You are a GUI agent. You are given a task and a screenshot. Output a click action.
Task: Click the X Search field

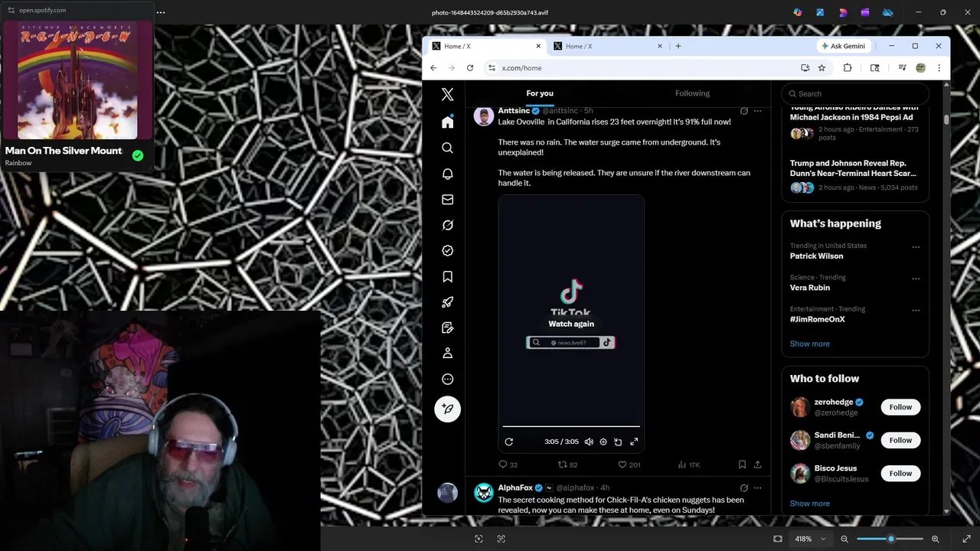click(855, 93)
